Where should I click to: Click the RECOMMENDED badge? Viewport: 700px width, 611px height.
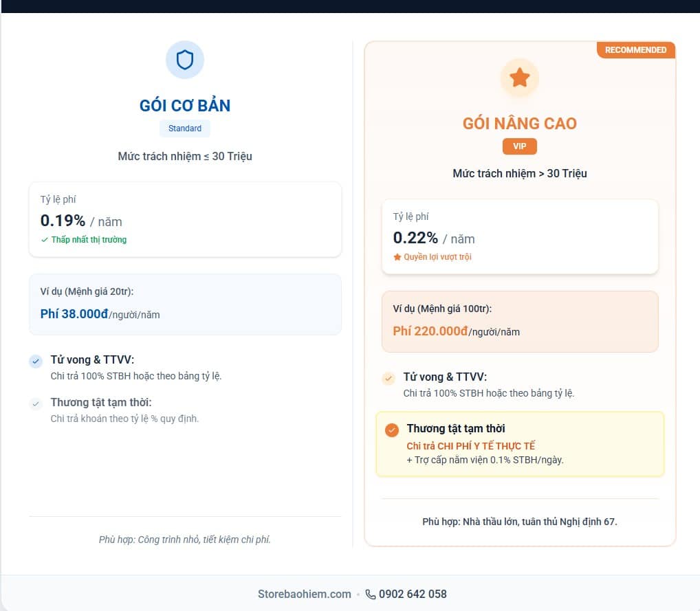coord(635,50)
